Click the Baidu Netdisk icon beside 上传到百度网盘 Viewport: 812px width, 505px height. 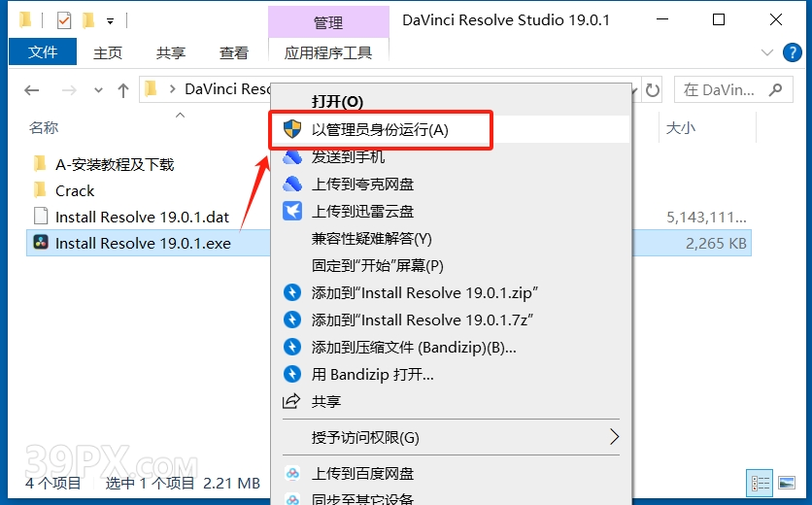click(292, 473)
